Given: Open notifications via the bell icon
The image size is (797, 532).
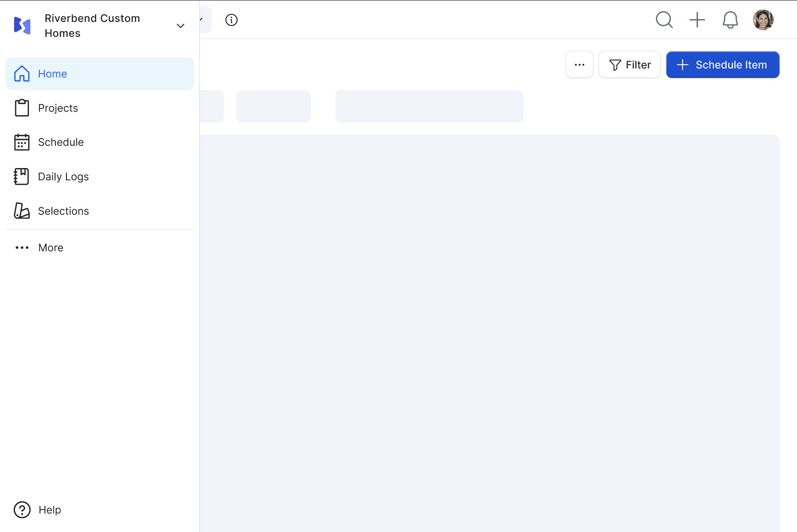Looking at the screenshot, I should pos(730,20).
